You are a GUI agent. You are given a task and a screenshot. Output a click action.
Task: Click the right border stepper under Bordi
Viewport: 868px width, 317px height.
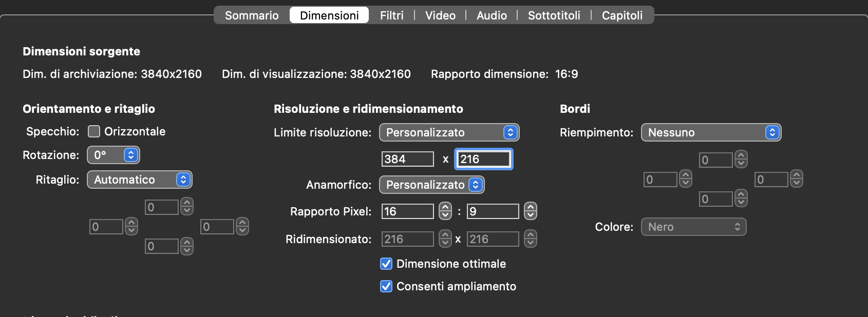pyautogui.click(x=797, y=179)
